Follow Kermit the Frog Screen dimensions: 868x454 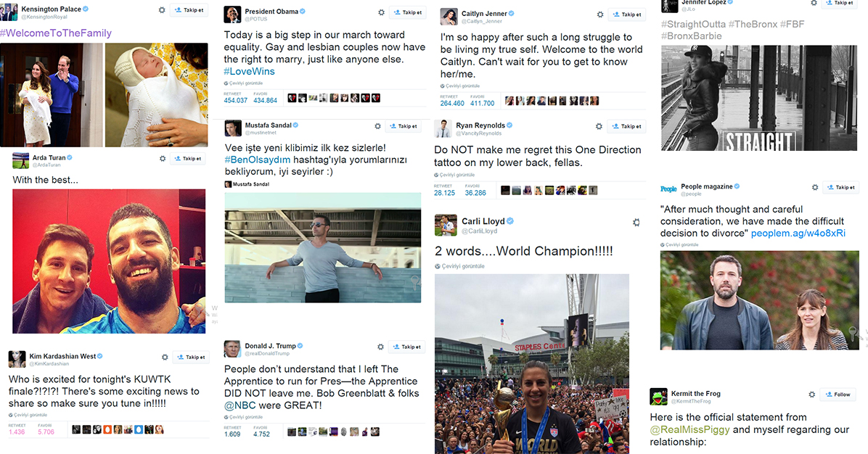[x=838, y=395]
